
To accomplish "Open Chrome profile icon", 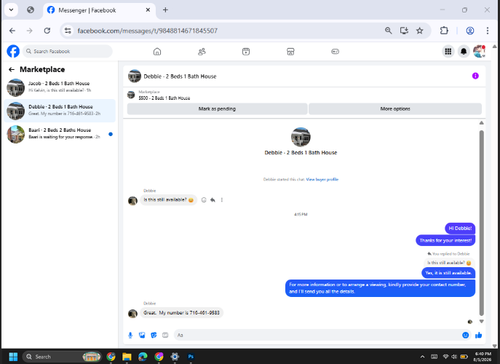I will pos(470,31).
